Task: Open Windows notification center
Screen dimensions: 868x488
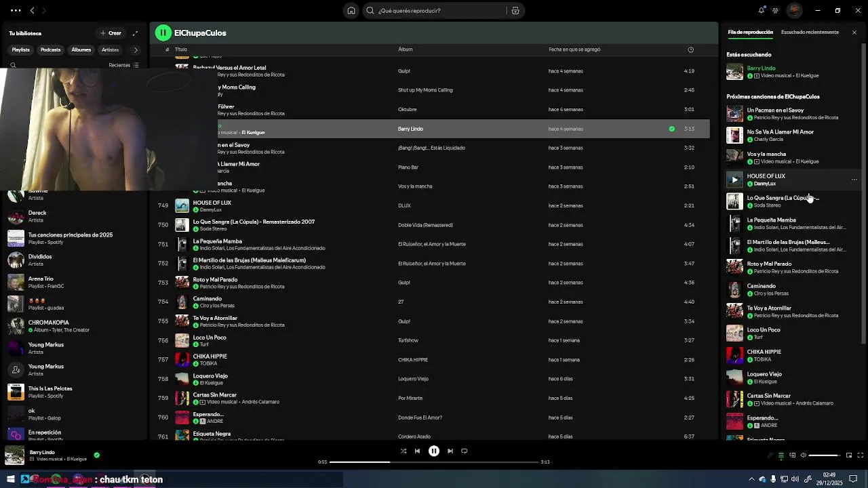Action: [x=853, y=479]
